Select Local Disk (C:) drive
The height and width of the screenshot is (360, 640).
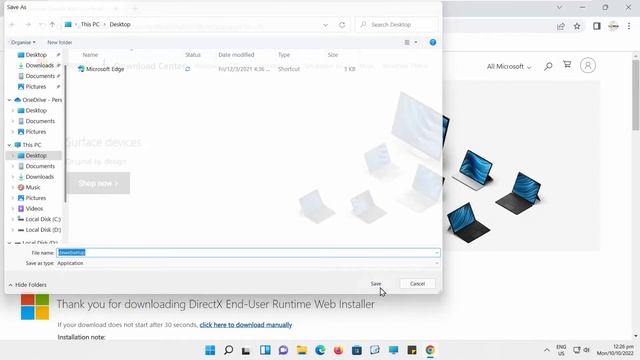[43, 219]
